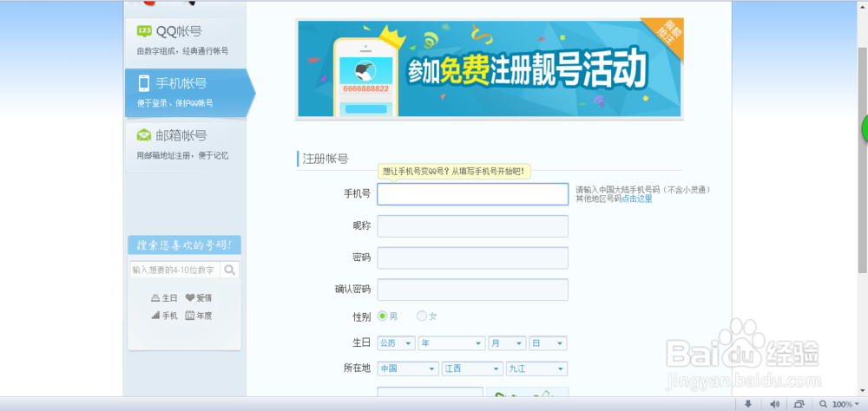Click the 密码 input box
This screenshot has height=411, width=868.
[x=473, y=258]
